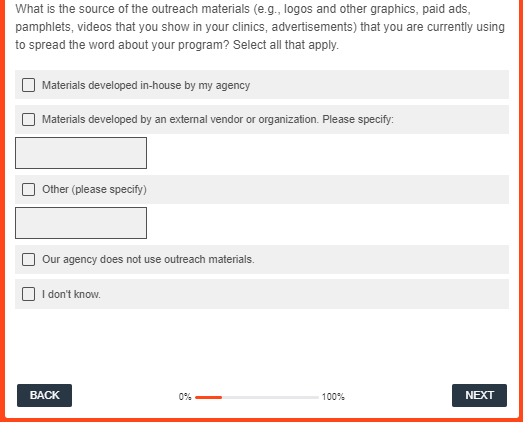This screenshot has width=523, height=422.
Task: Click the external vendor specify text field
Action: (x=81, y=153)
